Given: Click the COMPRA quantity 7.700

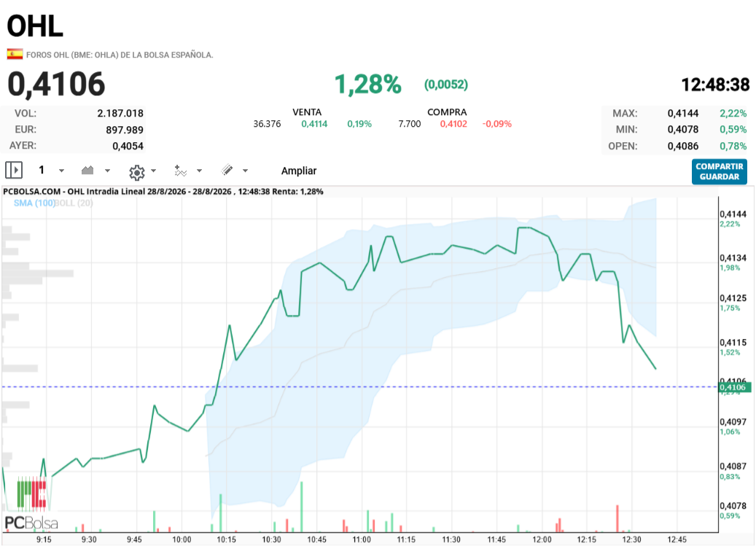Looking at the screenshot, I should pyautogui.click(x=409, y=124).
